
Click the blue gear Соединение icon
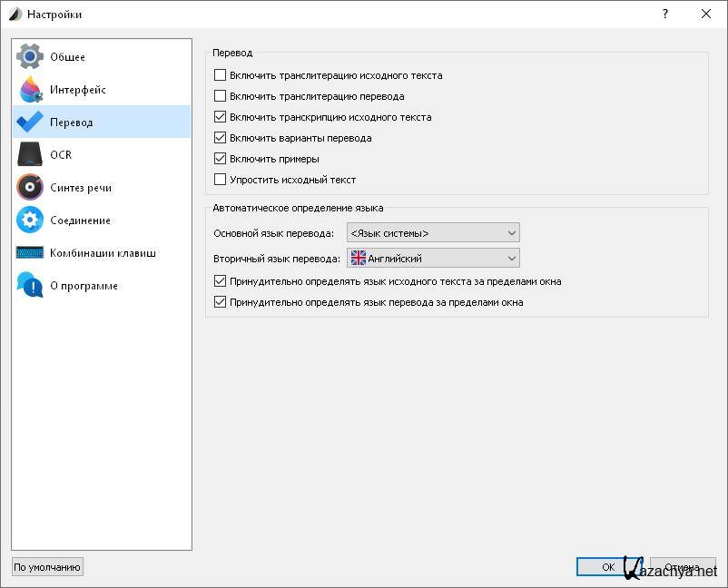[x=30, y=220]
